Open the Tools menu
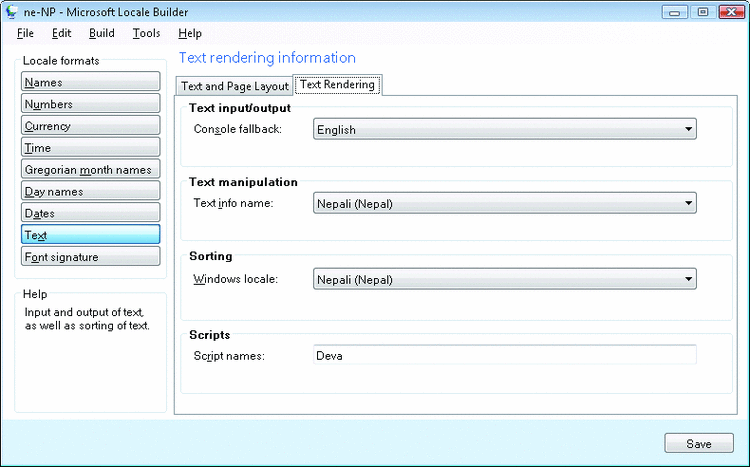Image resolution: width=750 pixels, height=467 pixels. [146, 33]
